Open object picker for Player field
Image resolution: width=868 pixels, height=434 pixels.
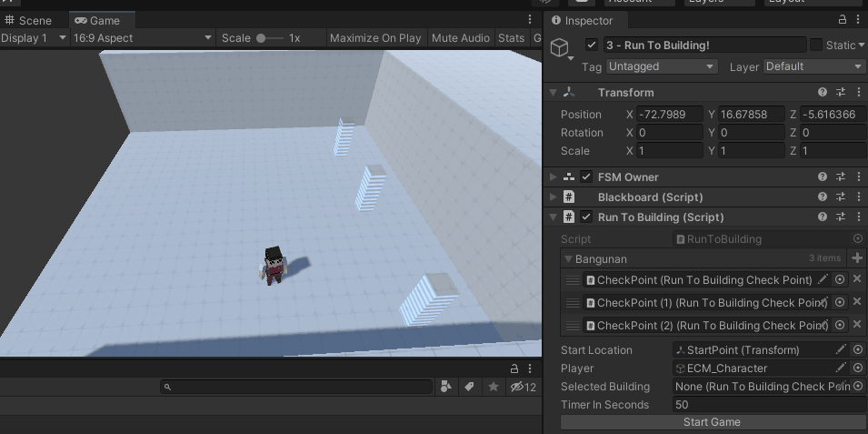point(857,368)
